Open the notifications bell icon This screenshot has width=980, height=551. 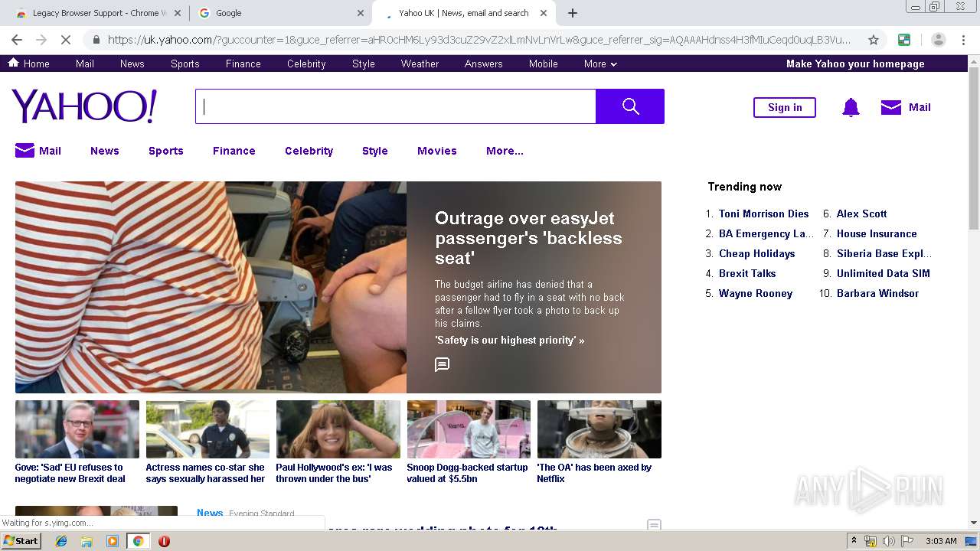tap(851, 108)
